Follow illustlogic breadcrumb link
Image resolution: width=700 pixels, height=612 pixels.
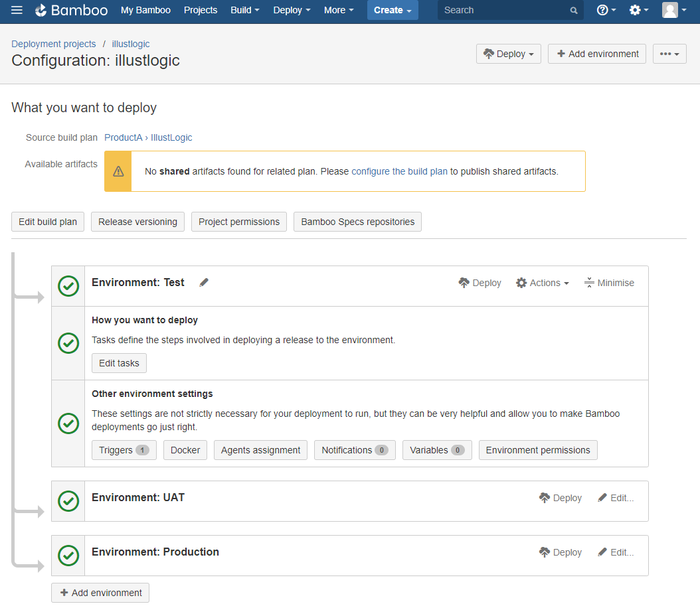pos(131,44)
